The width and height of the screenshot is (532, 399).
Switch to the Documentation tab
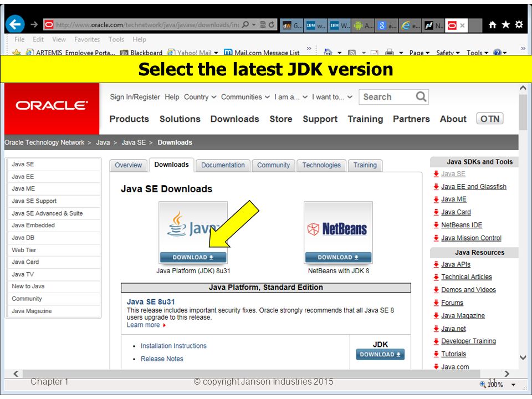pos(223,165)
